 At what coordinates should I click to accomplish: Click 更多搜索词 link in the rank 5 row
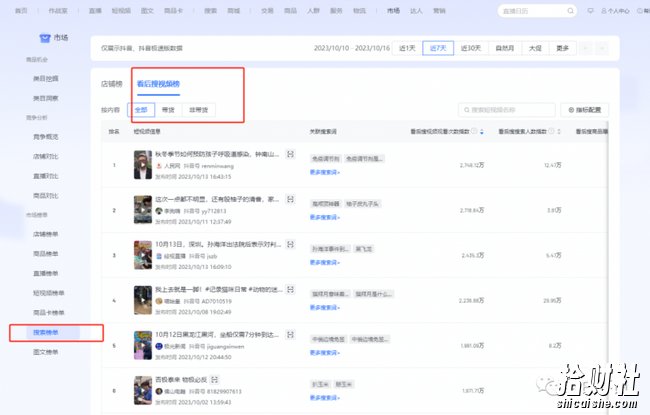click(325, 353)
